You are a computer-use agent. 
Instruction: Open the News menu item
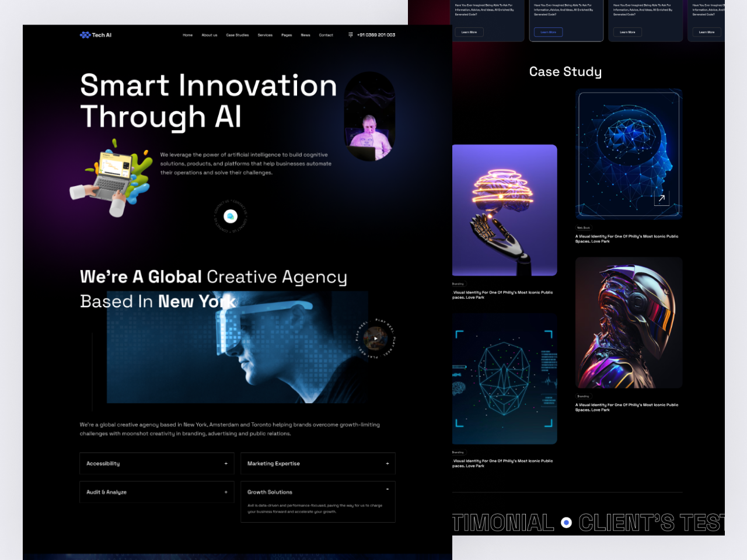[305, 35]
